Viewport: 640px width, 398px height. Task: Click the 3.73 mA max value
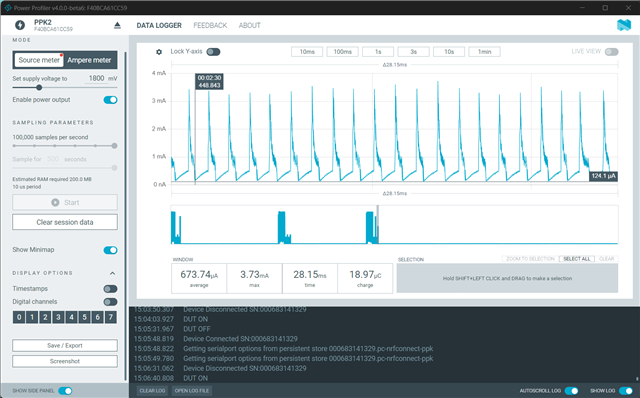coord(254,275)
